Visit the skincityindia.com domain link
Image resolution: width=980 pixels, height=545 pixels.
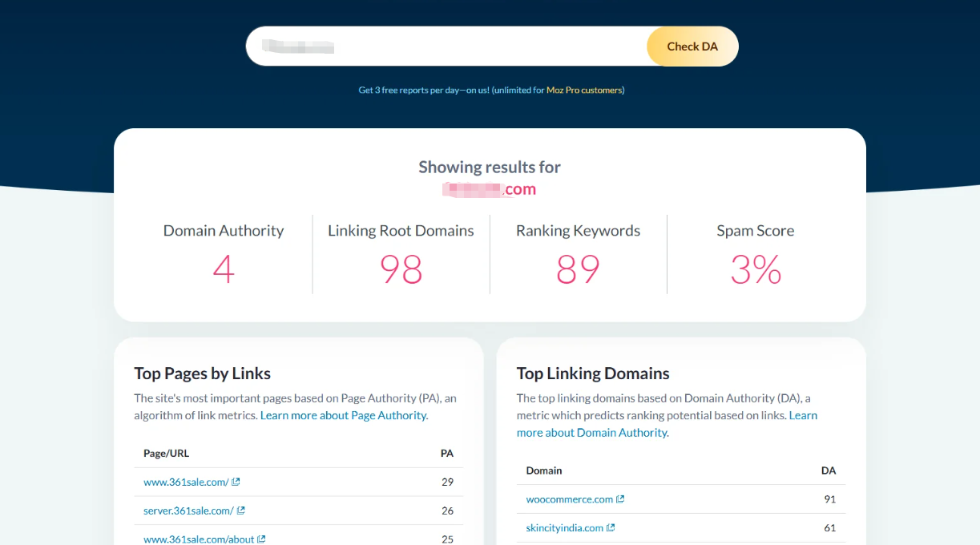564,528
